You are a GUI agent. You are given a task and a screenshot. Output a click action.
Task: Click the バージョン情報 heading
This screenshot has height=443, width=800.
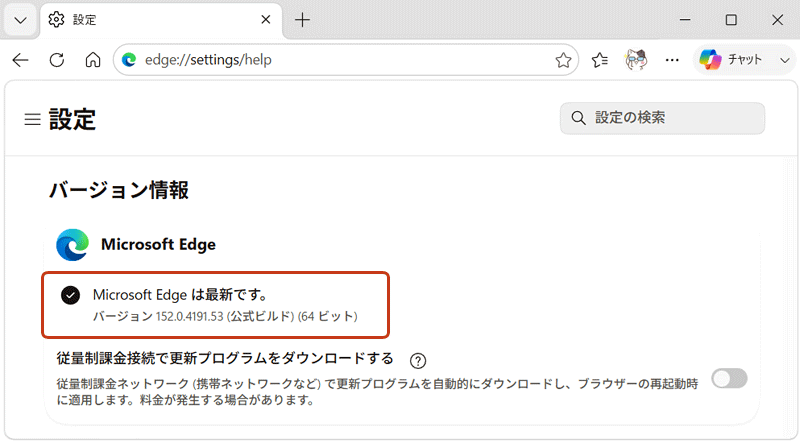119,190
